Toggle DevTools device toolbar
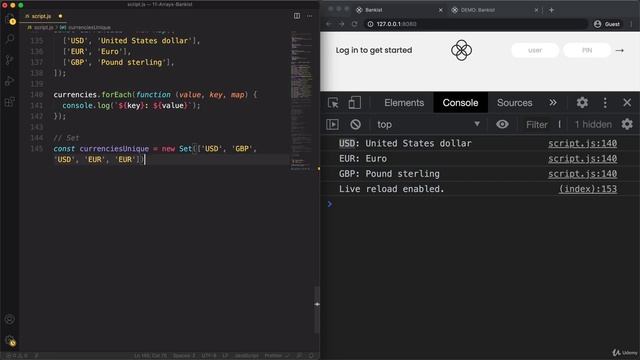 (x=354, y=102)
